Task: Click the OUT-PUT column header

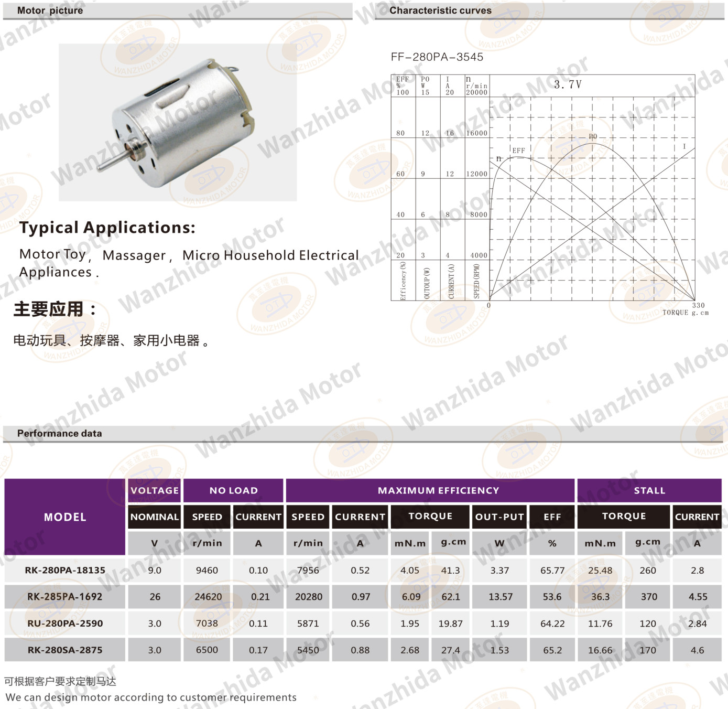Action: click(499, 517)
